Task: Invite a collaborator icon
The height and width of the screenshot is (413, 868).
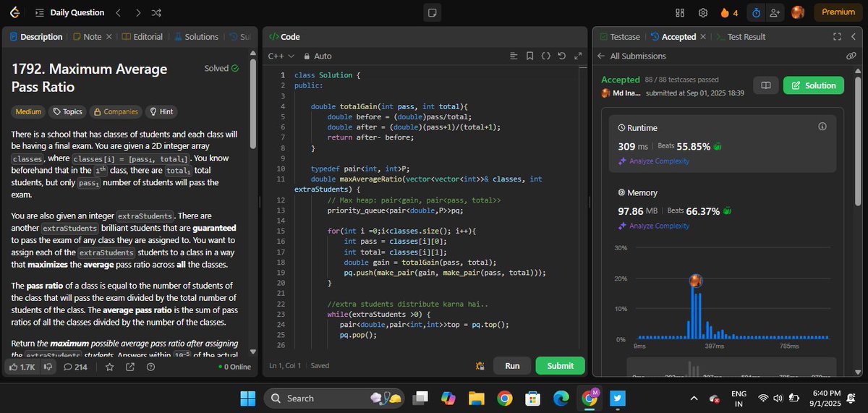Action: (775, 12)
